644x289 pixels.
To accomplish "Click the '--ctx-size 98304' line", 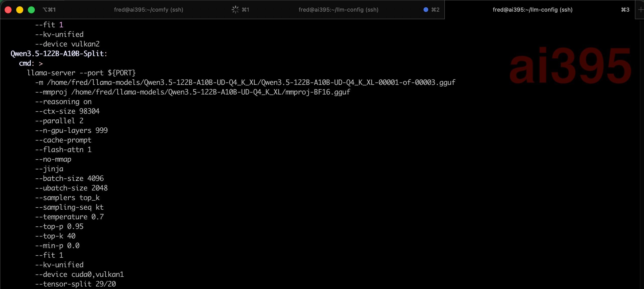I will pos(67,111).
